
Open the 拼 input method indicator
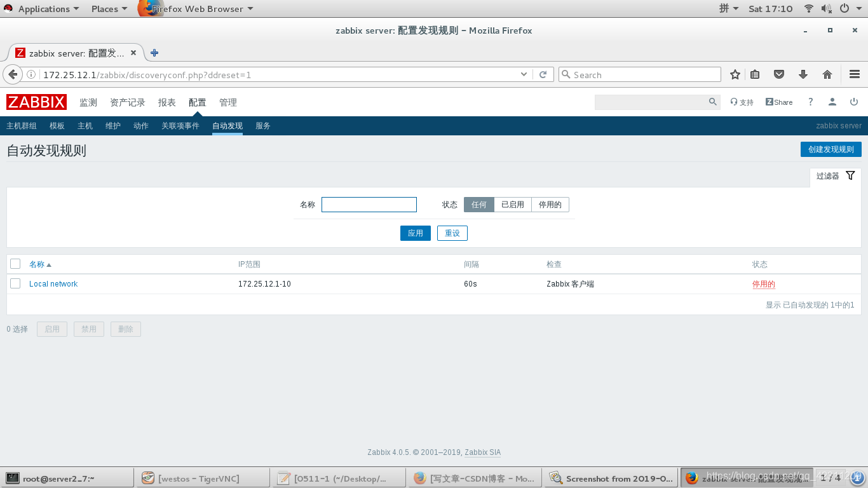(x=729, y=9)
